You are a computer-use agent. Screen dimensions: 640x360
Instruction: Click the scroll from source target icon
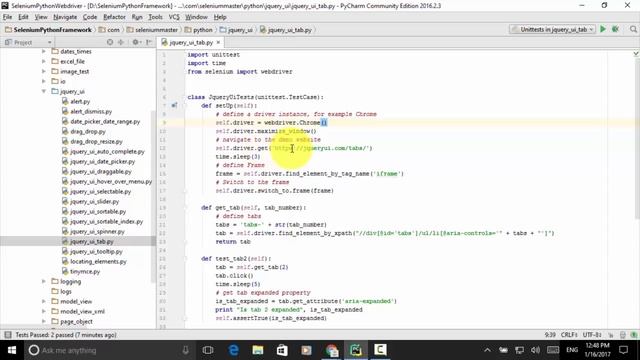[110, 42]
